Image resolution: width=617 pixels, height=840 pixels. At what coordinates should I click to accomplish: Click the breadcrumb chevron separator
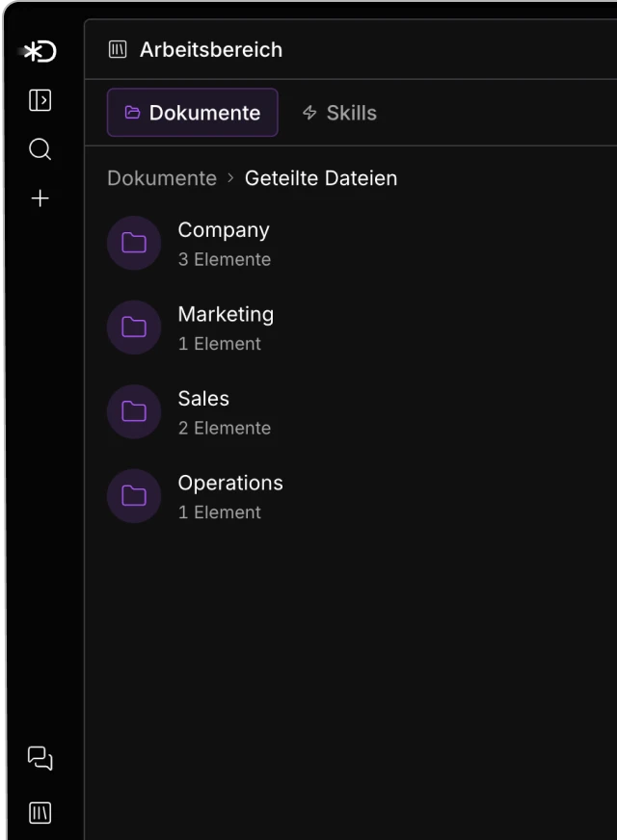(230, 178)
